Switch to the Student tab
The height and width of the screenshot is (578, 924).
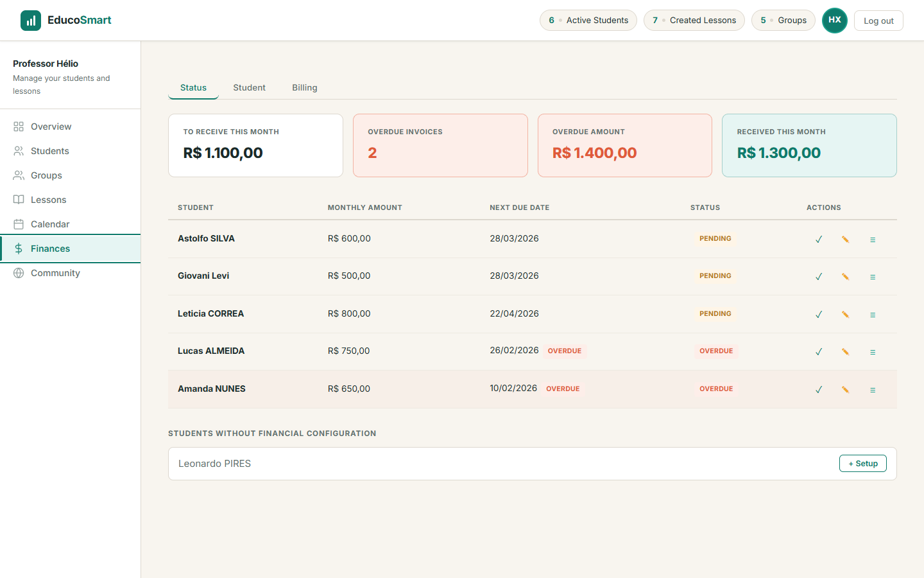click(249, 88)
